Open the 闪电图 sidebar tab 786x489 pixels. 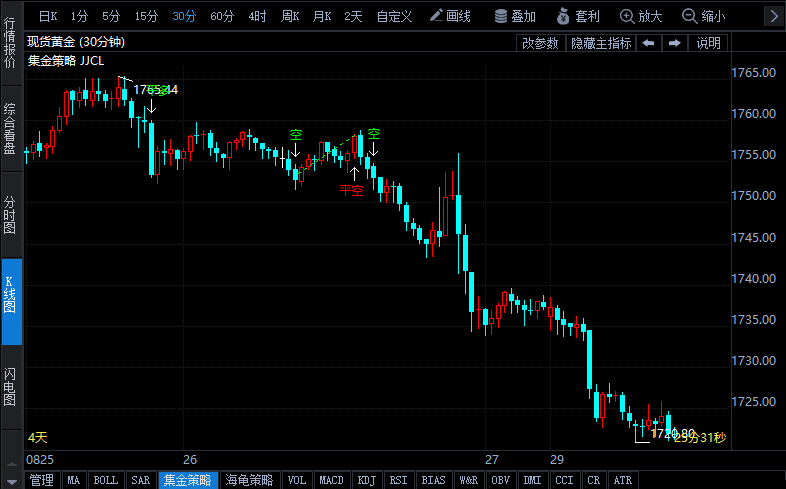pyautogui.click(x=10, y=387)
